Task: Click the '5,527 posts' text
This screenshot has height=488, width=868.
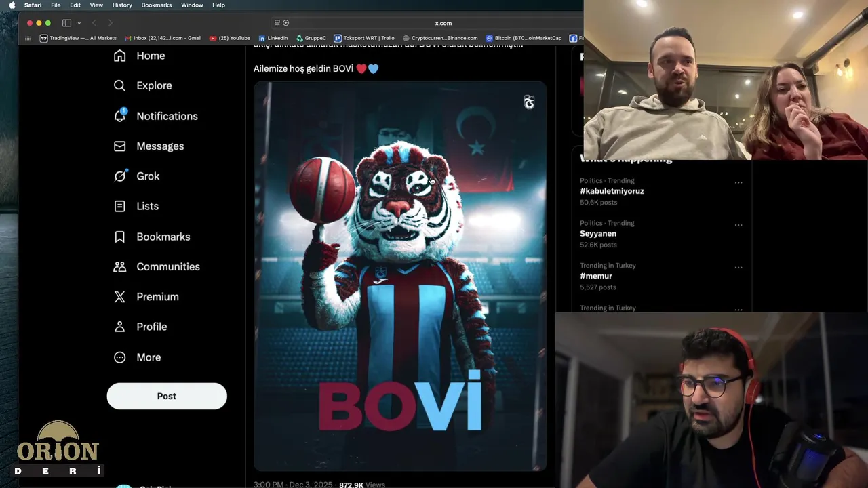Action: (x=598, y=287)
